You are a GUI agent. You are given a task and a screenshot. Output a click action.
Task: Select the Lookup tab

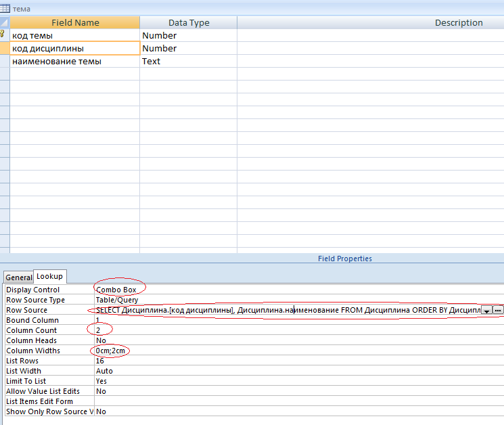point(49,277)
